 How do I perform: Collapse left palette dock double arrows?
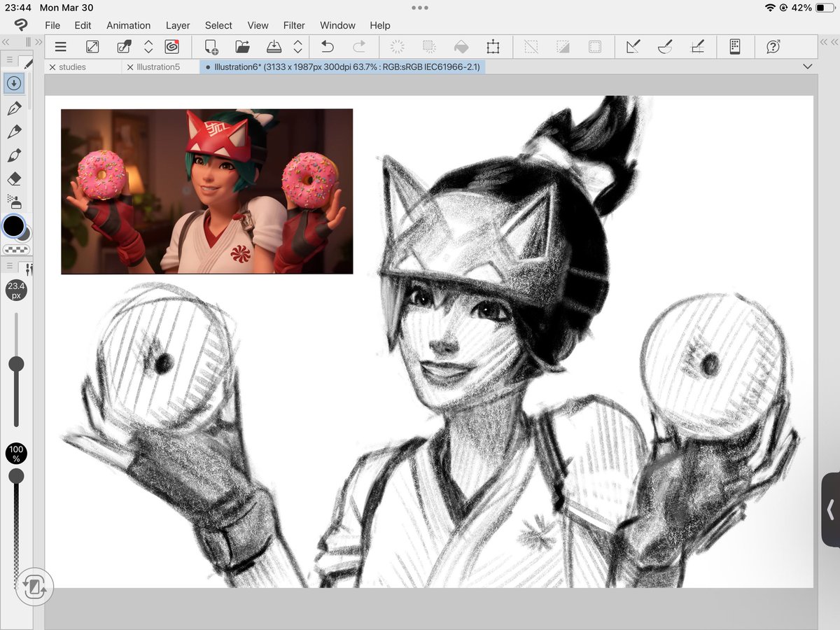tap(6, 43)
